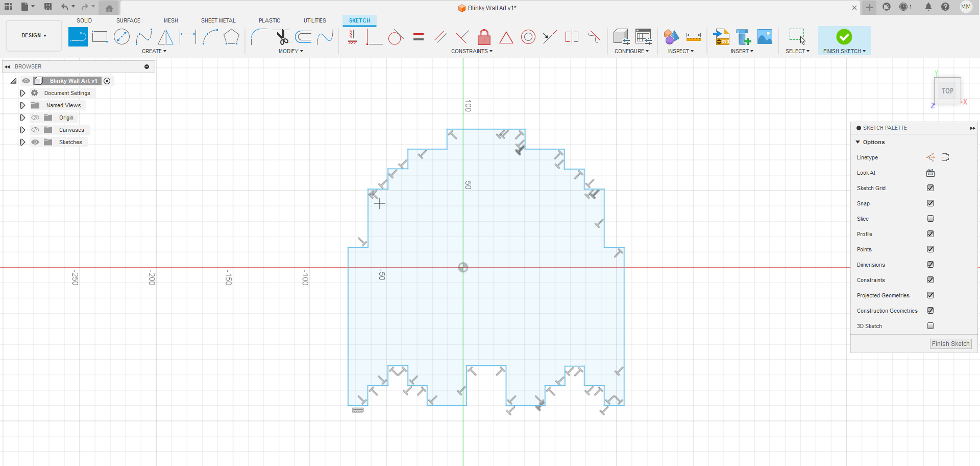980x466 pixels.
Task: Switch to the SOLID tab
Action: [84, 20]
